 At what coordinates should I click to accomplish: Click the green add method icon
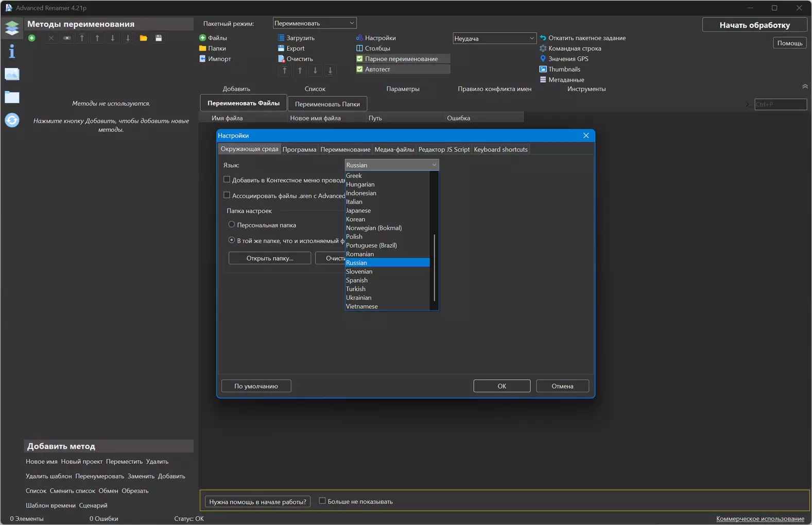pyautogui.click(x=32, y=38)
